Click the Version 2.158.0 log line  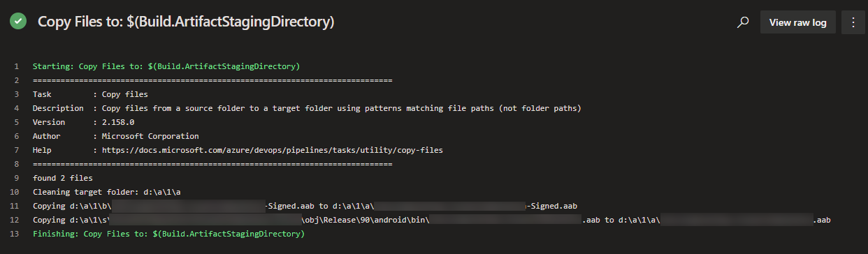click(x=83, y=122)
